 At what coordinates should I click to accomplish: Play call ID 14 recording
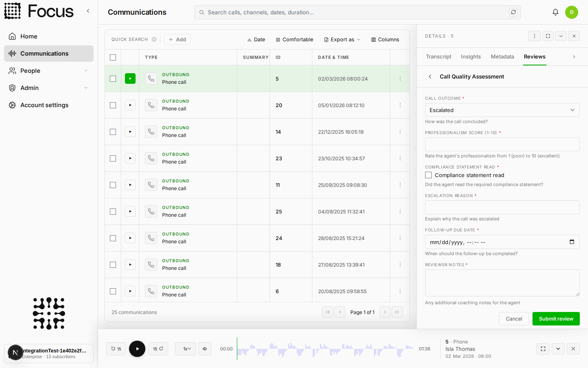tap(130, 132)
